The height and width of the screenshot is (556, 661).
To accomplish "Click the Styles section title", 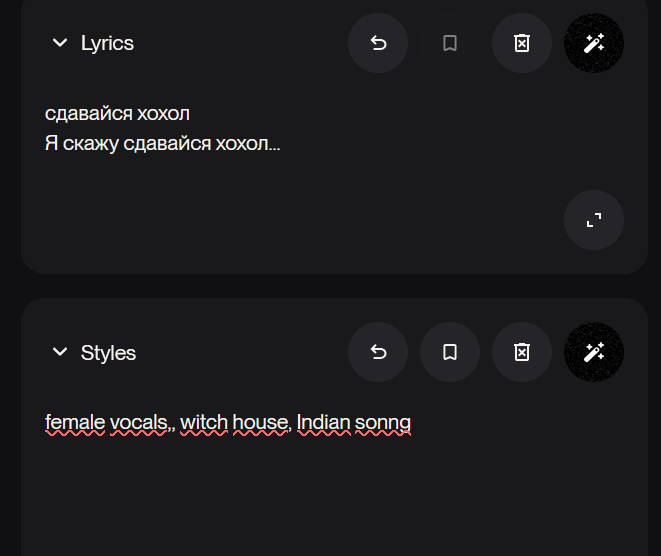I will point(108,353).
